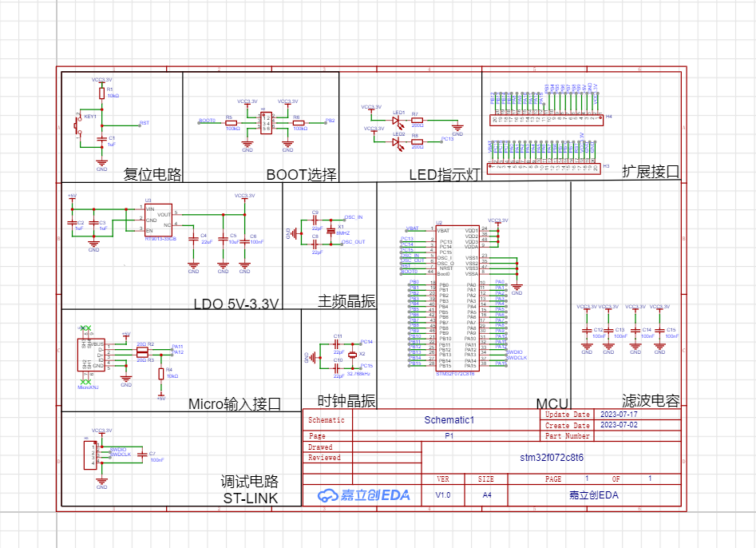Select the LED2 diode symbol
Image resolution: width=756 pixels, height=548 pixels.
tap(396, 141)
